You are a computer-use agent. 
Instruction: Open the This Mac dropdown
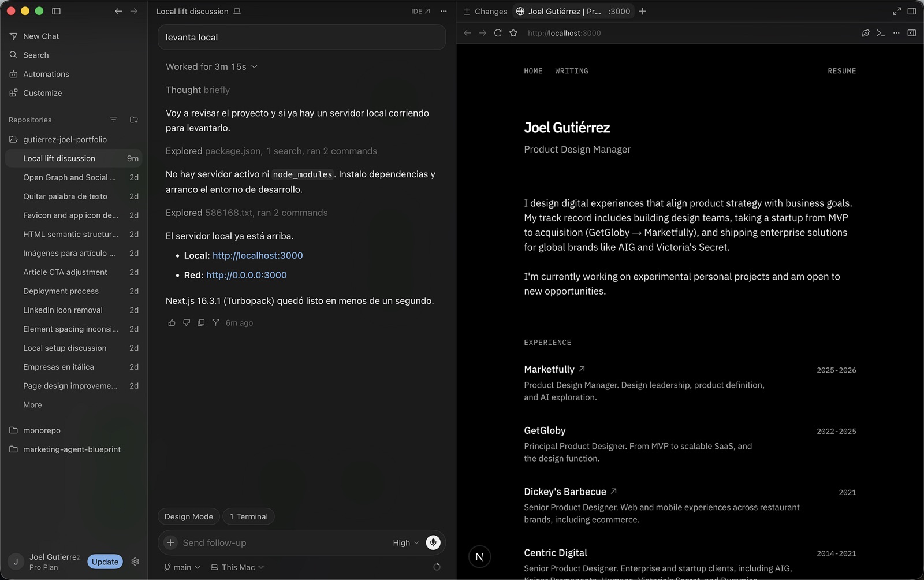click(237, 567)
